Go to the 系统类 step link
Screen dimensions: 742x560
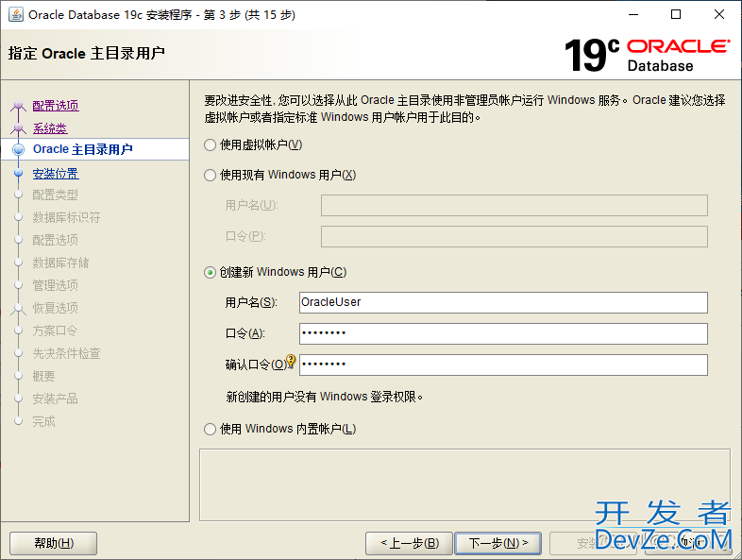pyautogui.click(x=50, y=128)
